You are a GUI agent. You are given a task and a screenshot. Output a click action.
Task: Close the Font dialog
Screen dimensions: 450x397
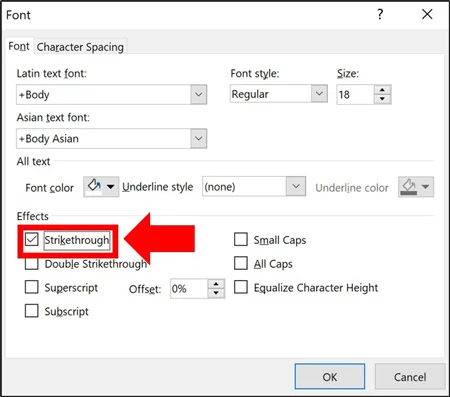(x=427, y=14)
